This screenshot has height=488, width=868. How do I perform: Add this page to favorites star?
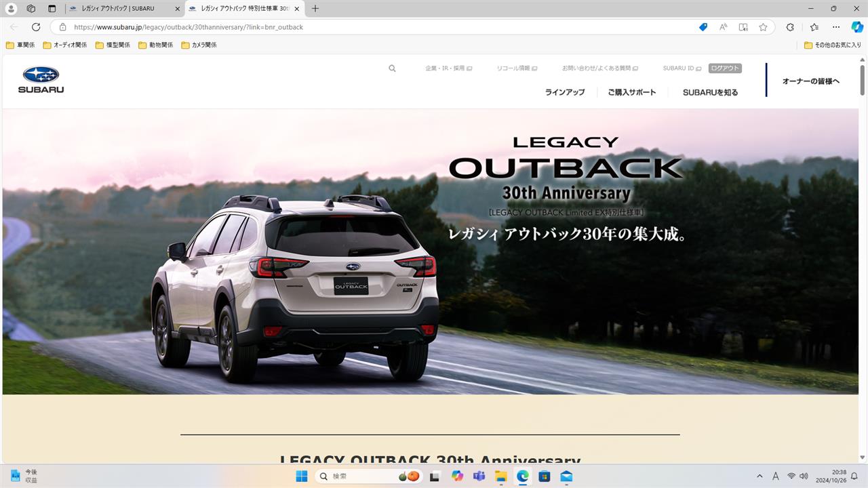[x=763, y=27]
